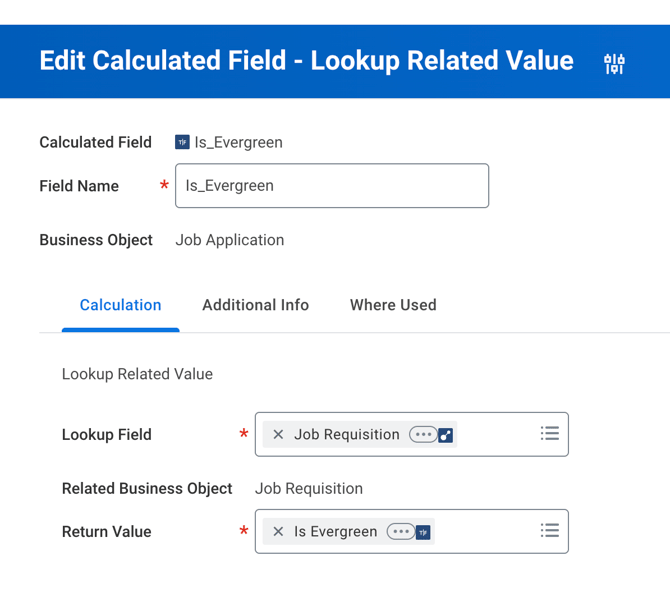Click the Lookup Field input area

412,435
